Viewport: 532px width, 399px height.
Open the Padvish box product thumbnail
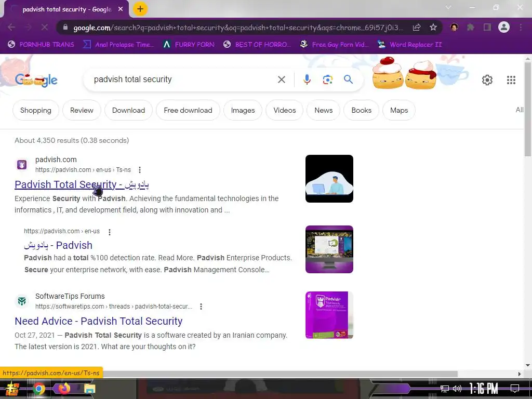[329, 315]
